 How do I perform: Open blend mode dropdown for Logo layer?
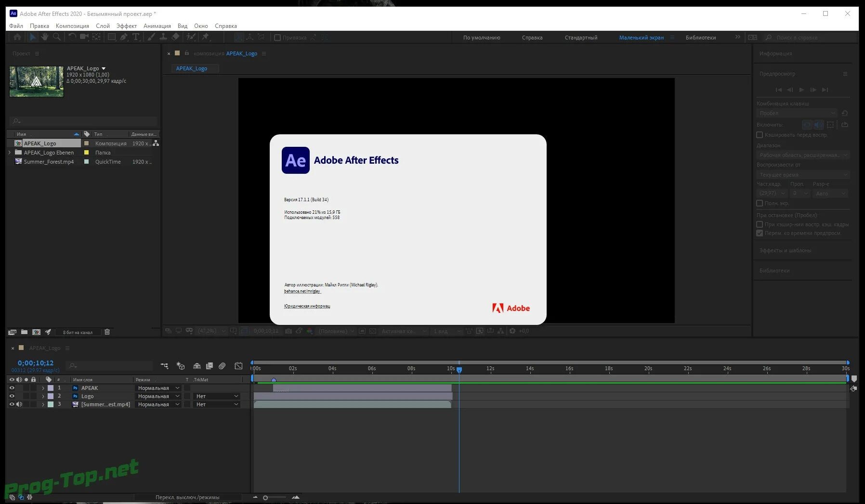tap(158, 396)
